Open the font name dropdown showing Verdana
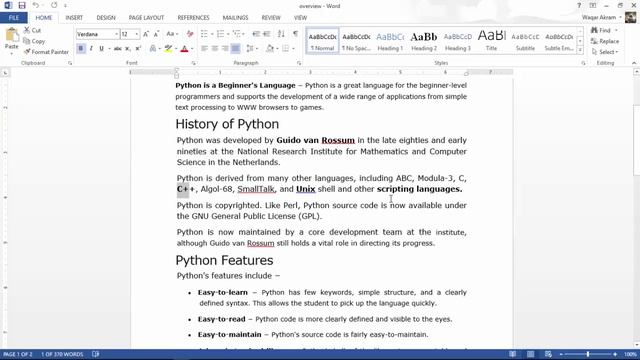This screenshot has width=640, height=360. coord(116,34)
